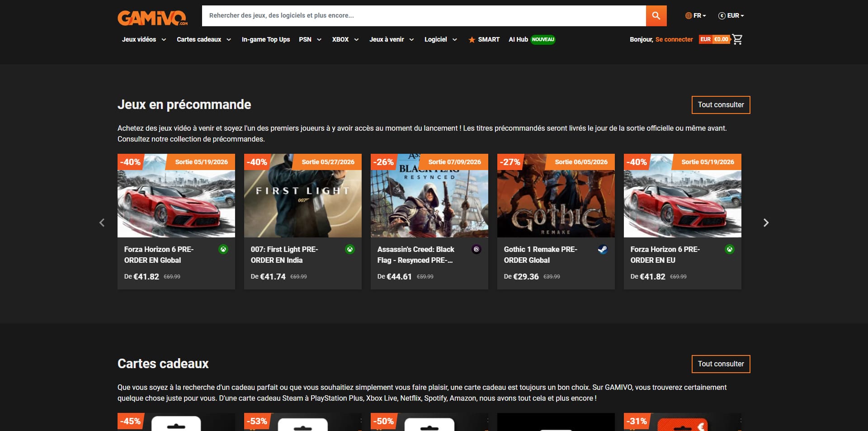Open the shopping cart icon

pyautogui.click(x=737, y=39)
